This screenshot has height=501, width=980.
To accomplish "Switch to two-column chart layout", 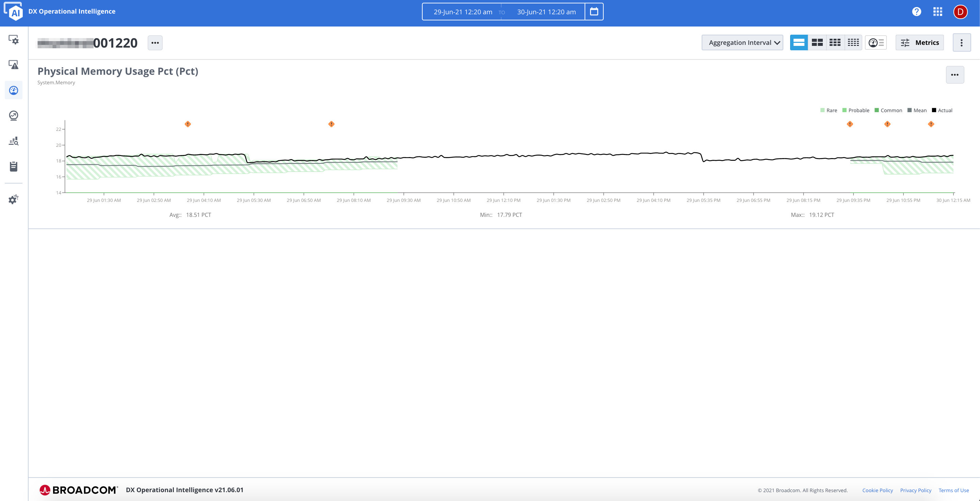I will 817,42.
